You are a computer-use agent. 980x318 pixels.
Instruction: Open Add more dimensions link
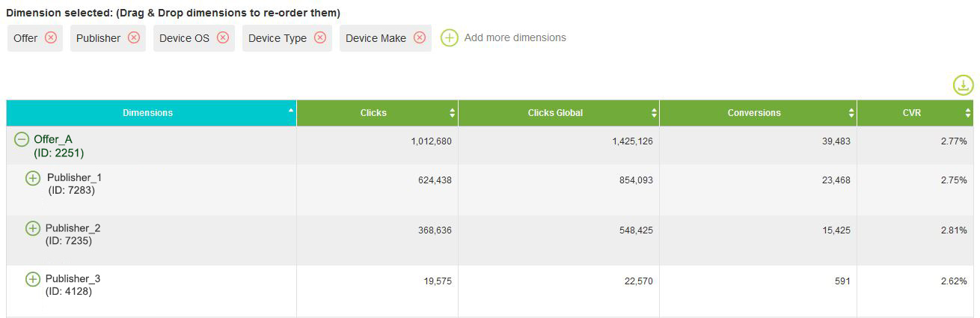tap(515, 37)
